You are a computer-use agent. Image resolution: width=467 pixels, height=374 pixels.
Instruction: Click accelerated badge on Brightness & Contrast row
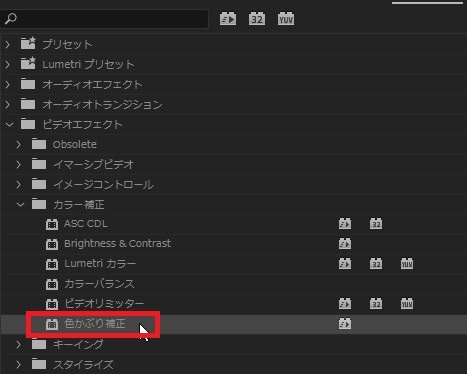pyautogui.click(x=345, y=244)
